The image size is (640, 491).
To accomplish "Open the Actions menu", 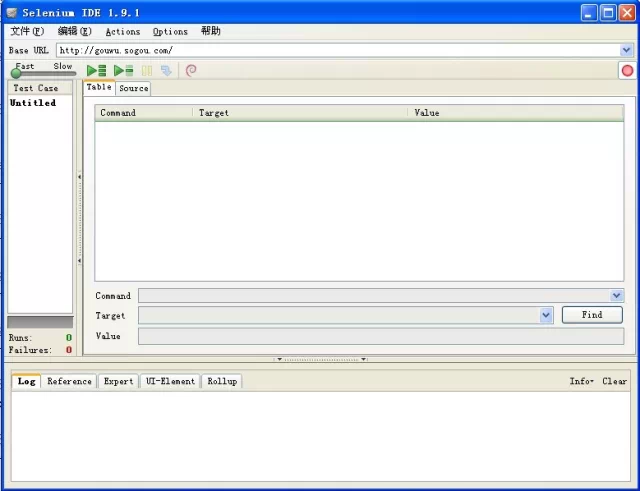I will pyautogui.click(x=122, y=31).
